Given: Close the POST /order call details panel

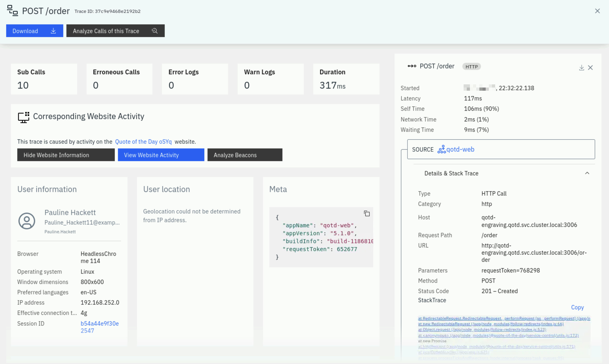Looking at the screenshot, I should pyautogui.click(x=590, y=68).
